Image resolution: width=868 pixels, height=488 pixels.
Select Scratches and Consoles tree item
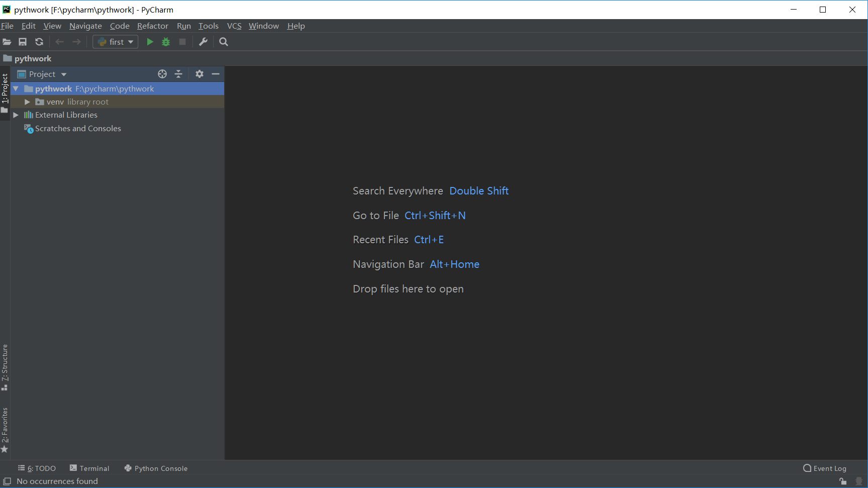(73, 129)
